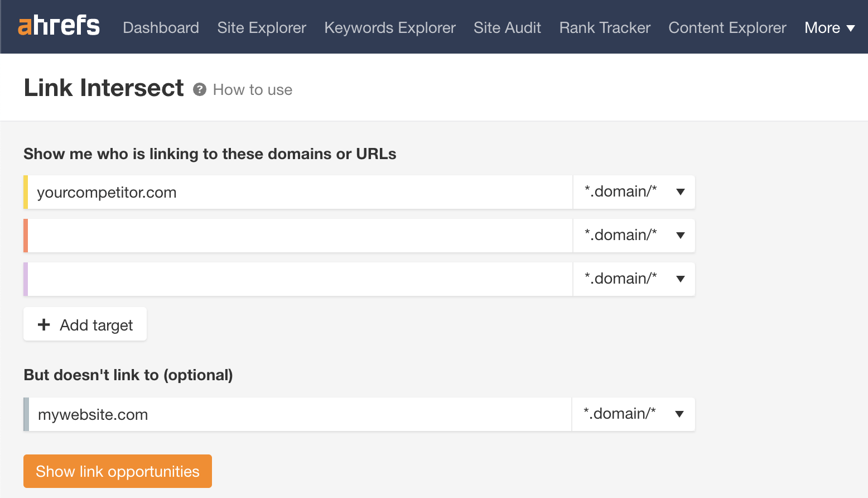868x498 pixels.
Task: Open the *.domain/* dropdown for mywebsite.com
Action: (634, 414)
